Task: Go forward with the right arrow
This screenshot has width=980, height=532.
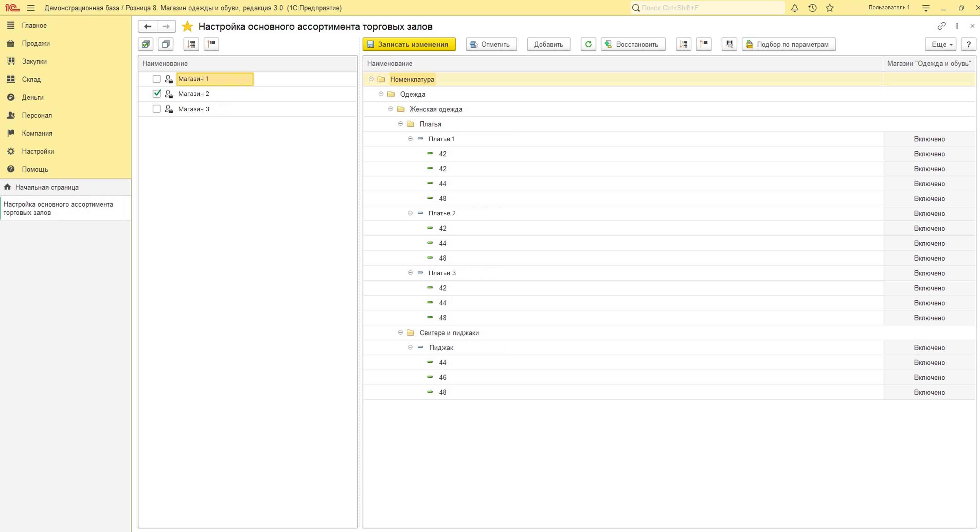Action: click(166, 26)
